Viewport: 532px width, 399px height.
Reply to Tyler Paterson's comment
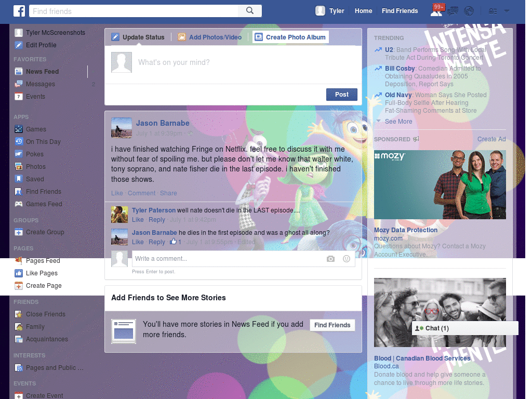pyautogui.click(x=157, y=220)
